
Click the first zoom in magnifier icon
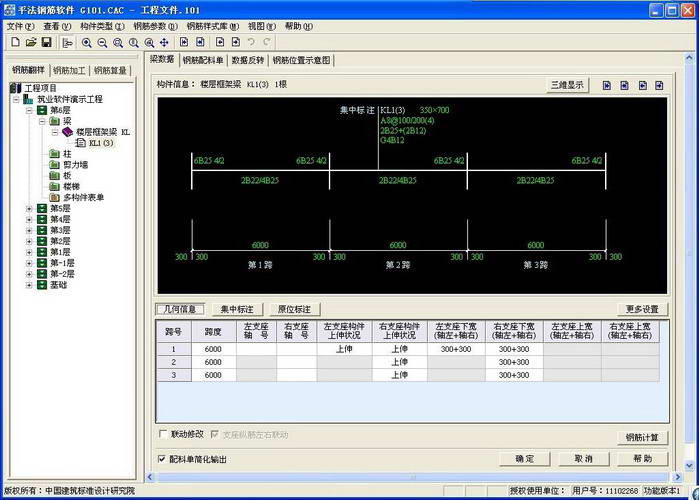point(87,43)
